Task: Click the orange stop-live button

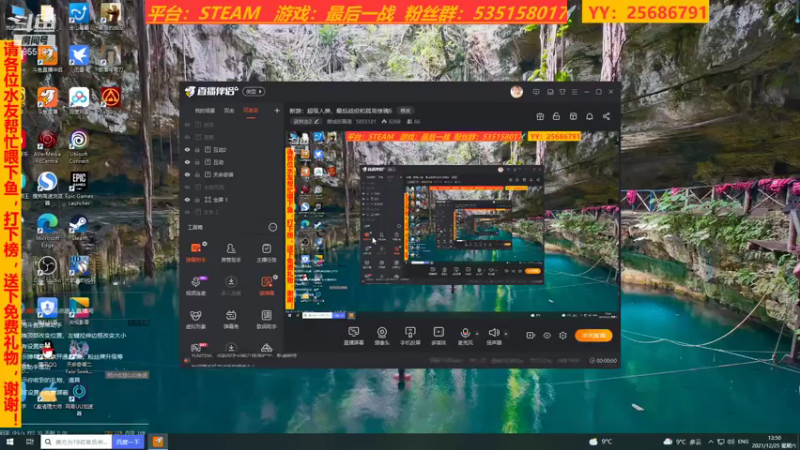Action: (x=593, y=335)
